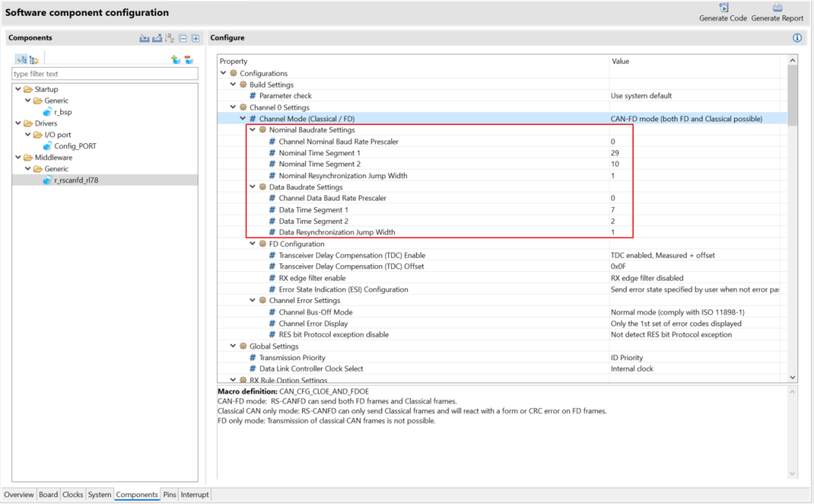Click 'Internal clock' value

coord(632,369)
